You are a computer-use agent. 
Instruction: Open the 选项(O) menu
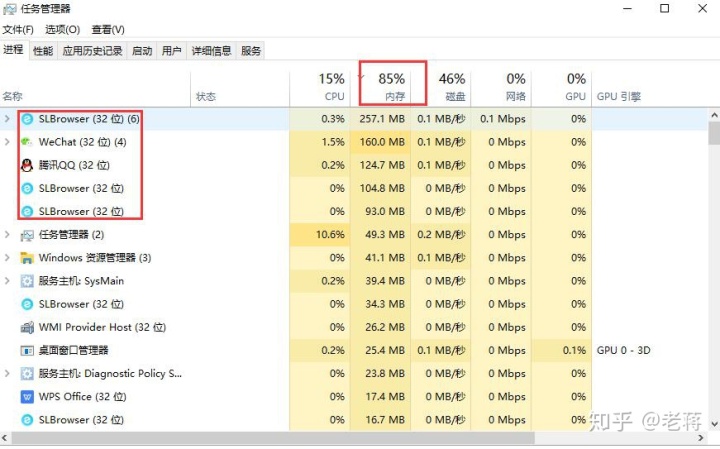62,30
